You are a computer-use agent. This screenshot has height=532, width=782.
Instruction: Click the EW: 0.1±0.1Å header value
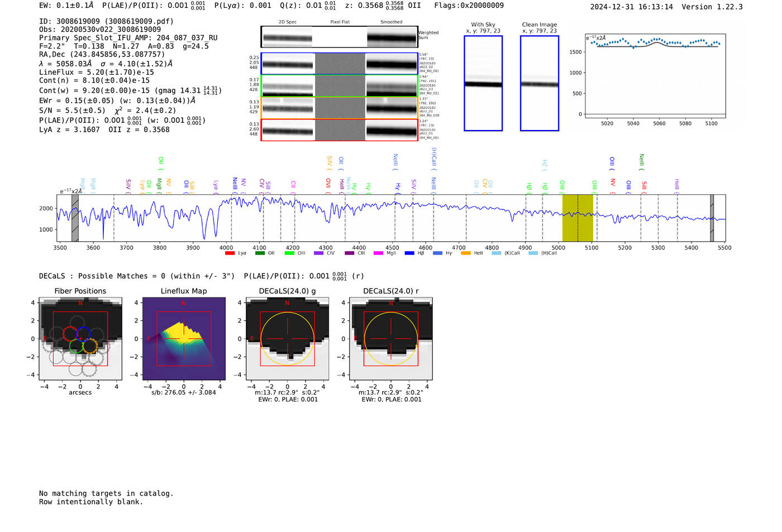pyautogui.click(x=66, y=5)
